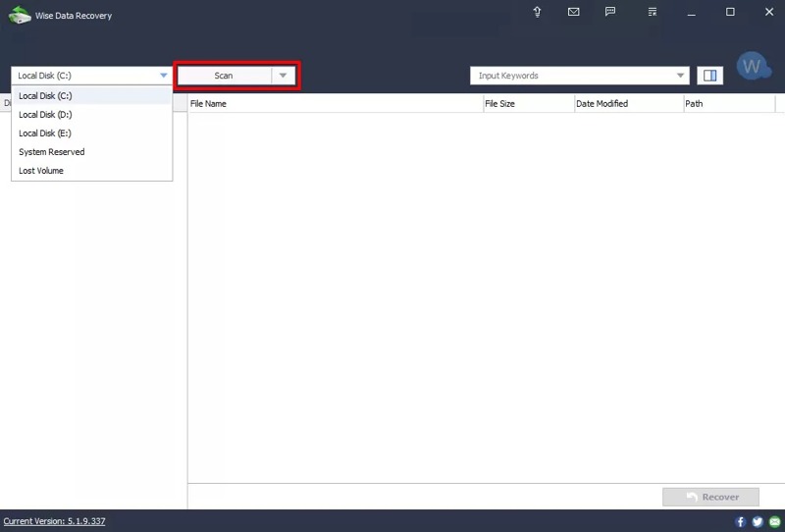This screenshot has width=785, height=532.
Task: Choose Lost Volume from the drive list
Action: pyautogui.click(x=91, y=171)
